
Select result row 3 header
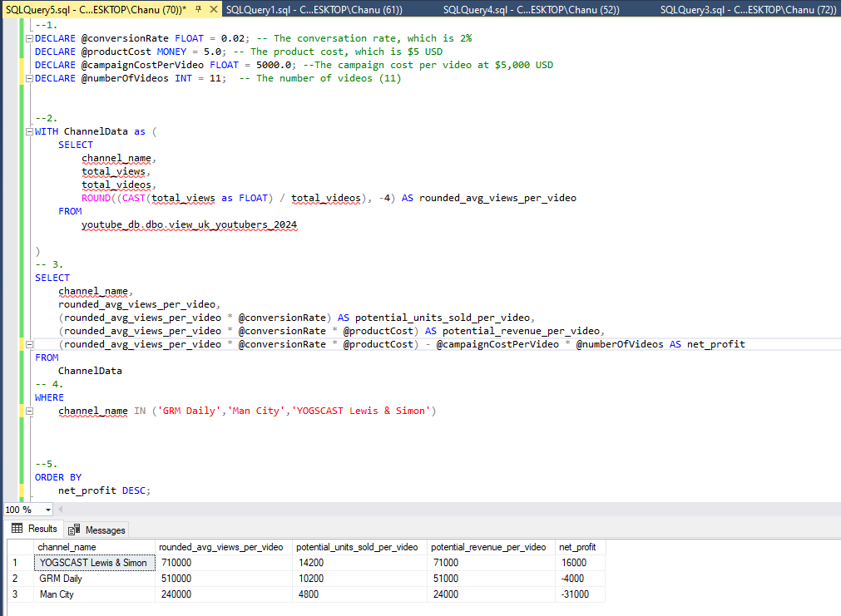point(21,594)
